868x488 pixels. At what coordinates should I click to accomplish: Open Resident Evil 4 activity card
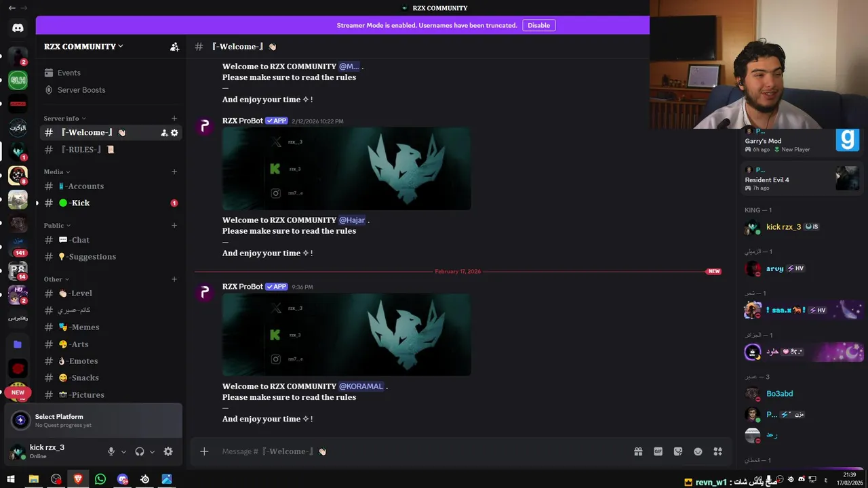click(802, 180)
